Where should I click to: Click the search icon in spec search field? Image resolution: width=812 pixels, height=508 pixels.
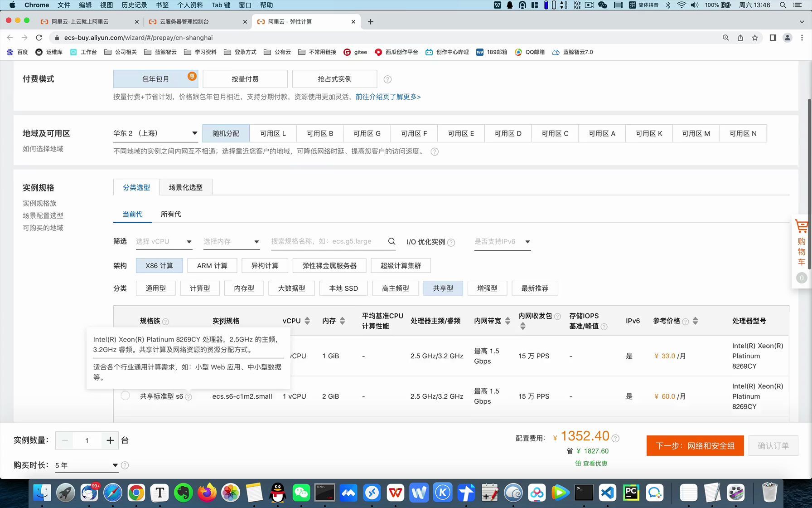click(x=392, y=241)
